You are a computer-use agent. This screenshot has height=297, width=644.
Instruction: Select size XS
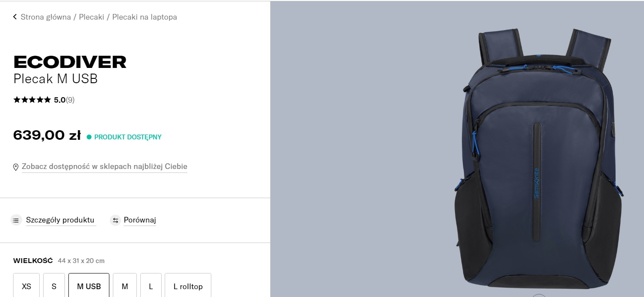point(27,286)
